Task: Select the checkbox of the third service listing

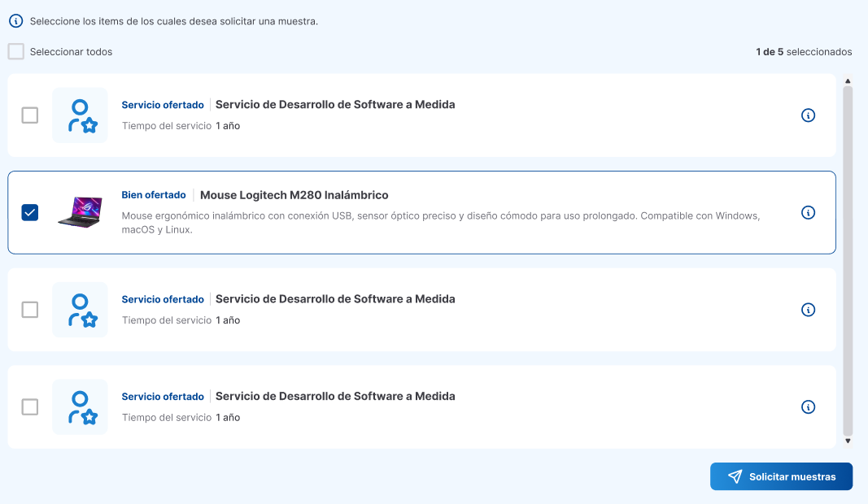Action: click(x=30, y=310)
